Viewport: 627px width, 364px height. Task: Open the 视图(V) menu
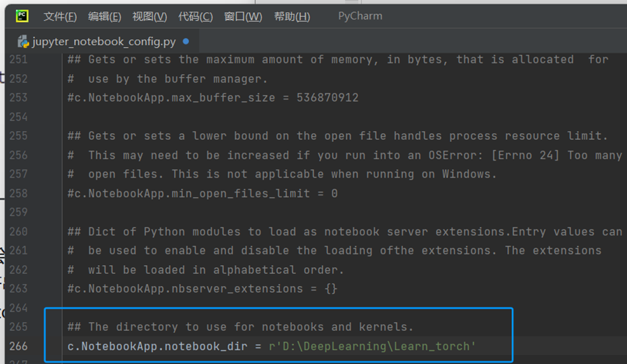point(149,16)
